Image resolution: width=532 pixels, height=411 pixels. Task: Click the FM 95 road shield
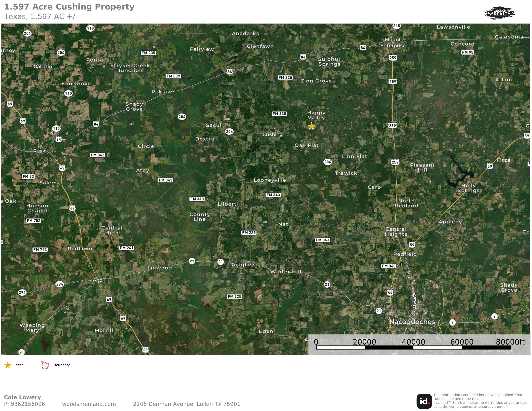click(468, 52)
